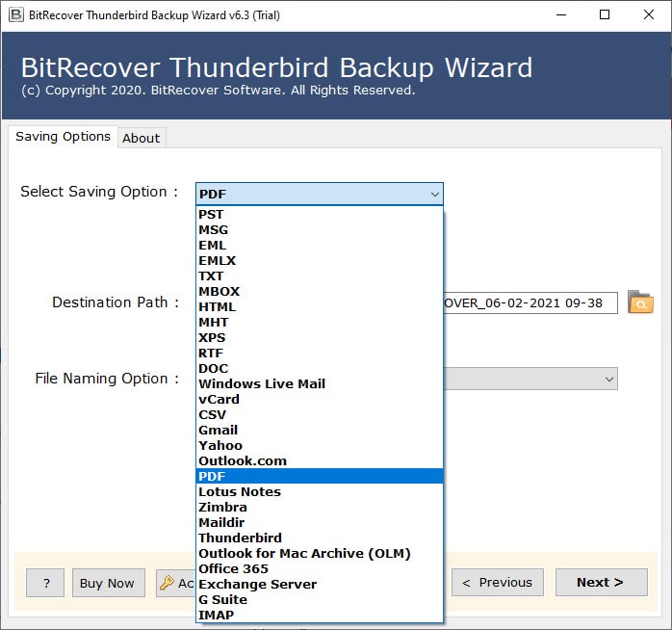This screenshot has width=672, height=630.
Task: Select Maildir from the list
Action: pyautogui.click(x=320, y=523)
